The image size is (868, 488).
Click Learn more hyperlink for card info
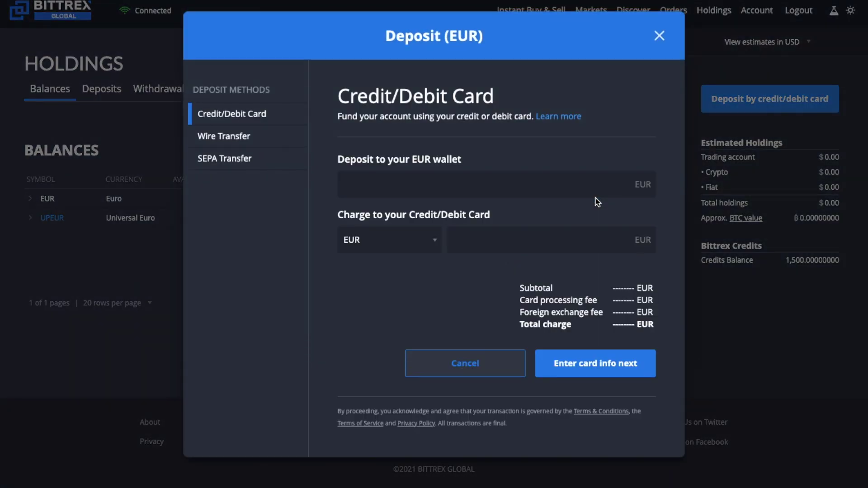point(559,117)
